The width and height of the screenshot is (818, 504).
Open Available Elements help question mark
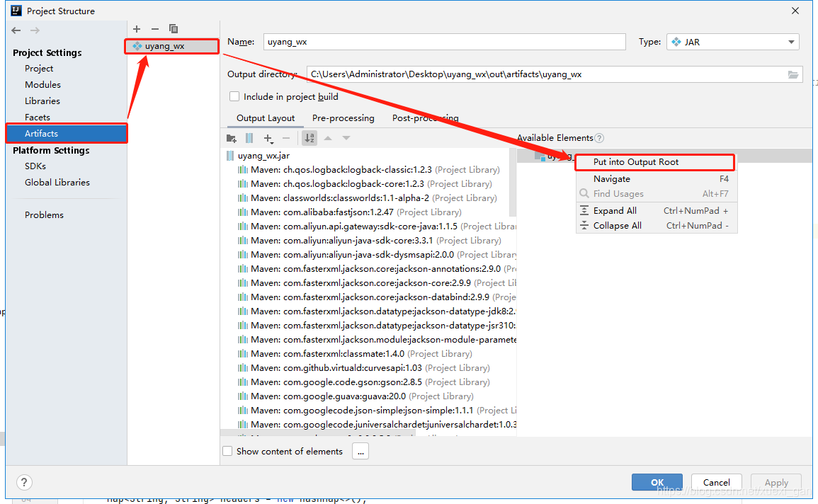pyautogui.click(x=599, y=138)
